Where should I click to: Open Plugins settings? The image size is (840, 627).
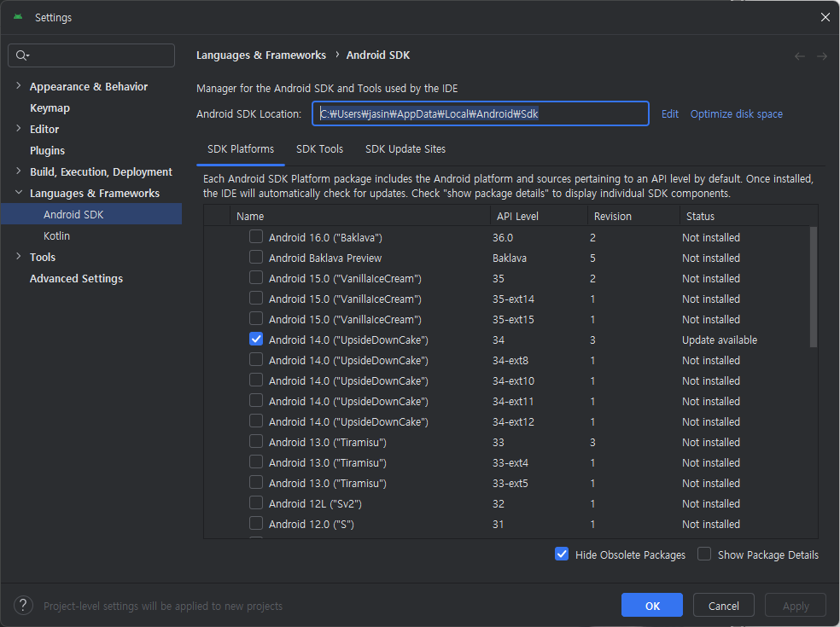point(47,150)
